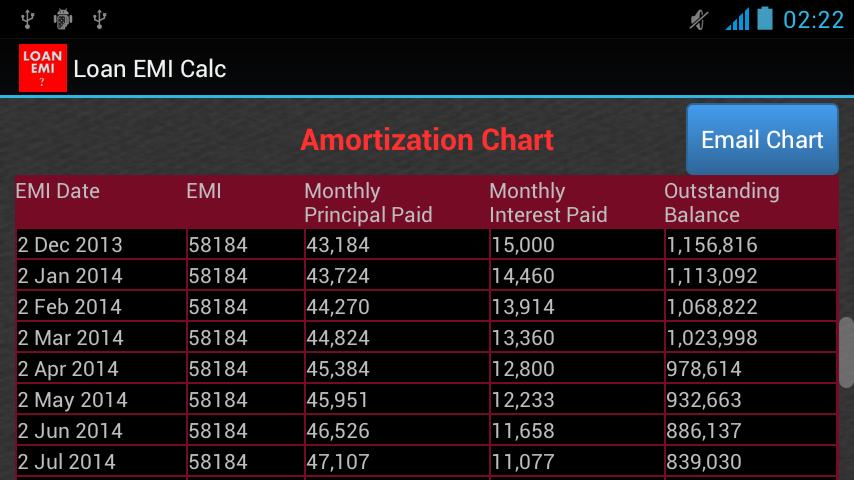
Task: Tap the Outstanding Balance column header
Action: click(721, 203)
